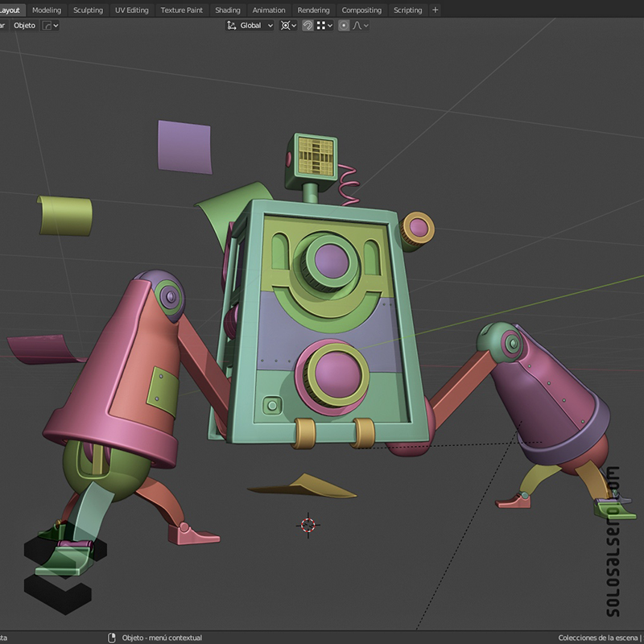
Task: Select the Texture Paint workspace tab
Action: coord(182,10)
